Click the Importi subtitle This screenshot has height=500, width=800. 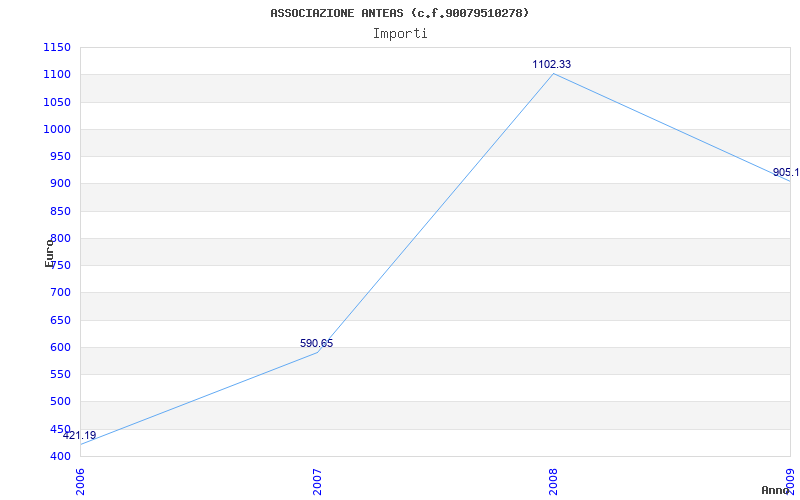point(399,34)
